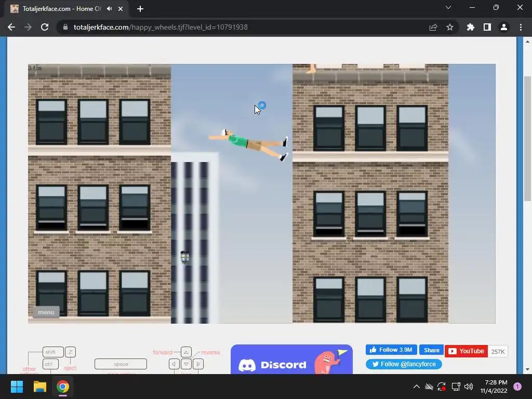Toggle the Chrome side panel
The width and height of the screenshot is (532, 399).
tap(487, 27)
